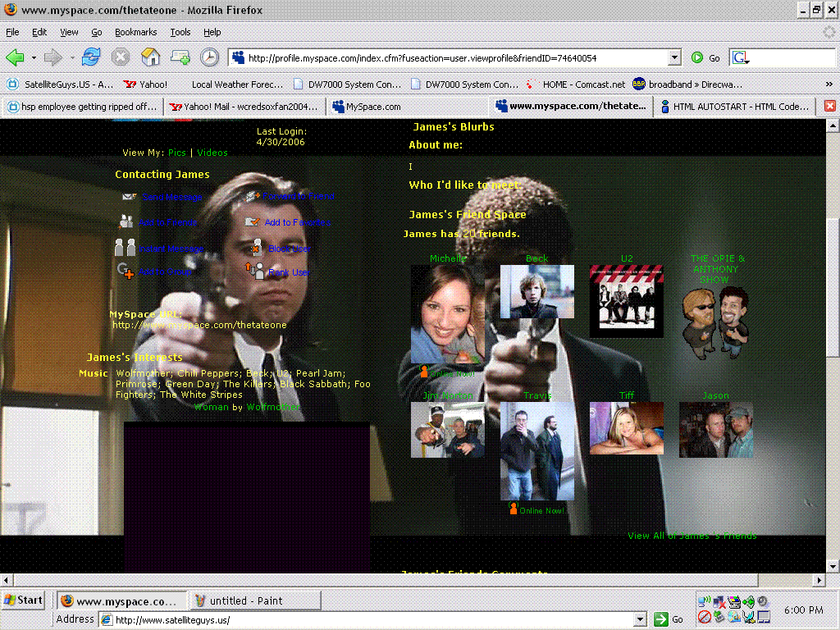Click the Add to Favorites icon
Image resolution: width=840 pixels, height=630 pixels.
point(253,221)
